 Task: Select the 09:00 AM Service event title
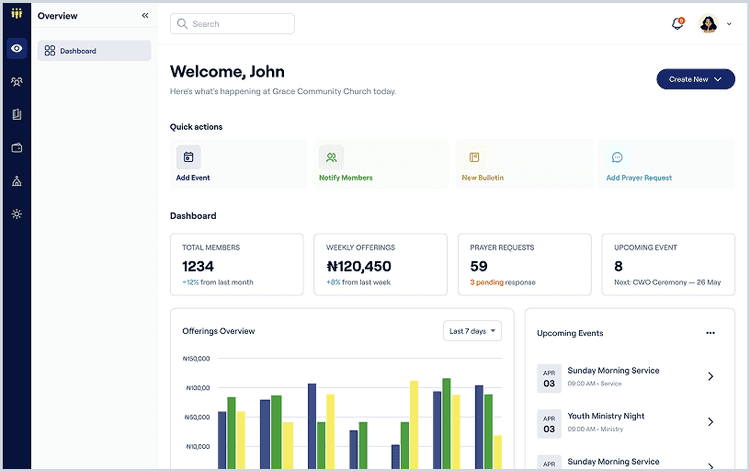(613, 371)
